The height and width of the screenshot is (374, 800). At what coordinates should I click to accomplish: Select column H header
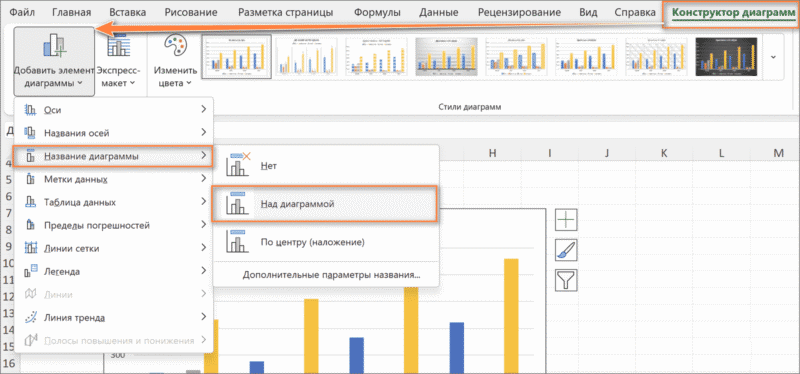coord(492,153)
